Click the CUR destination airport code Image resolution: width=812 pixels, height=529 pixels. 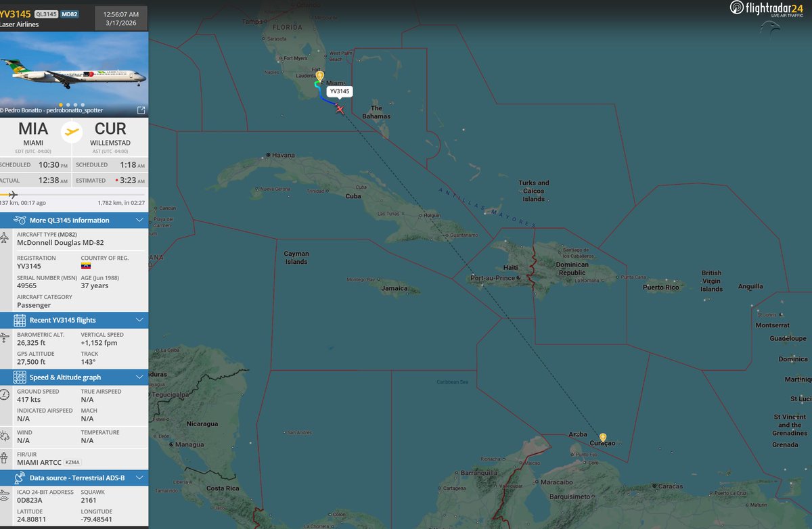tap(110, 129)
